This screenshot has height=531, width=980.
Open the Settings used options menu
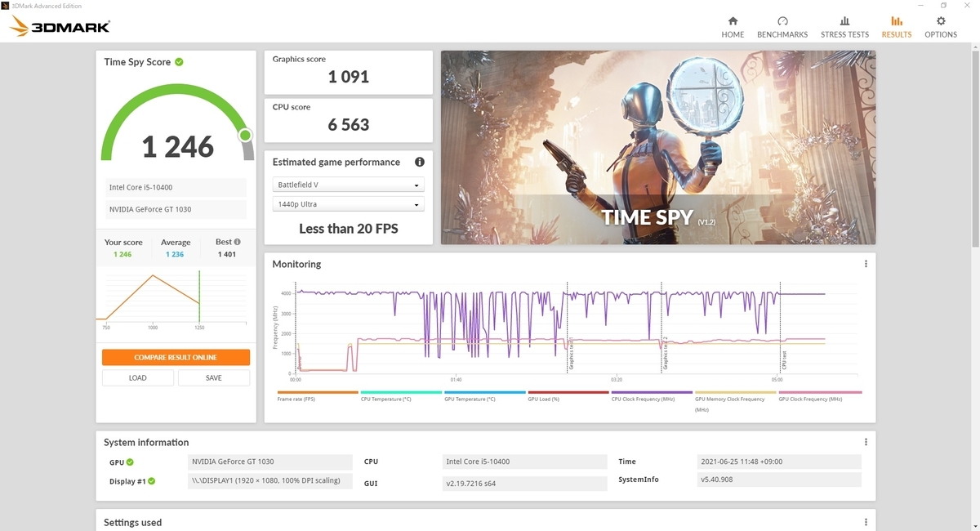coord(866,522)
